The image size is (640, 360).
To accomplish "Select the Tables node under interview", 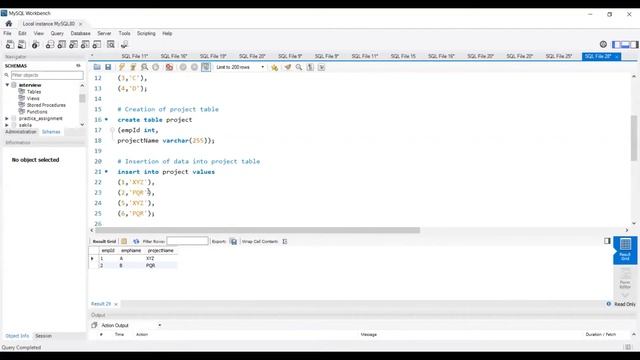I will [x=33, y=92].
